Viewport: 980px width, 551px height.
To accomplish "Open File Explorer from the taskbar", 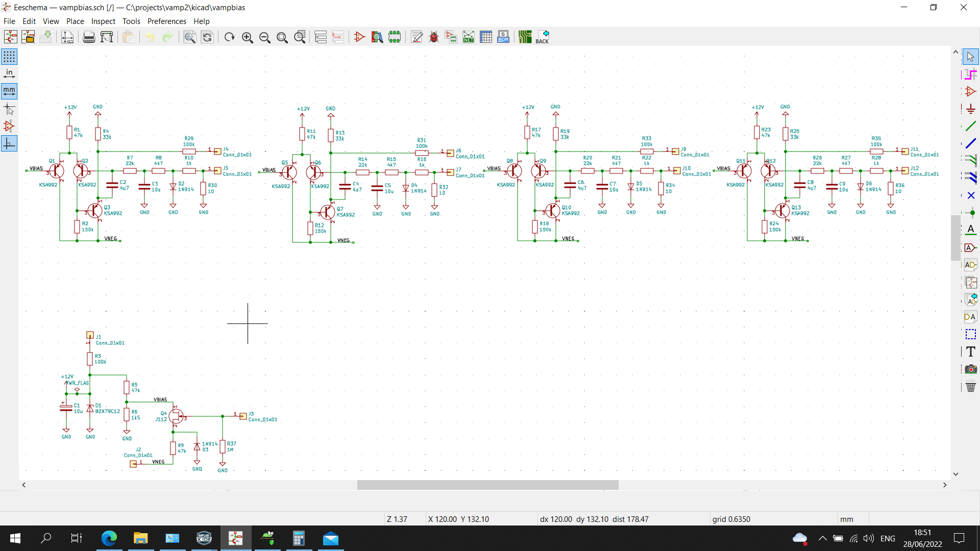I will coord(140,538).
